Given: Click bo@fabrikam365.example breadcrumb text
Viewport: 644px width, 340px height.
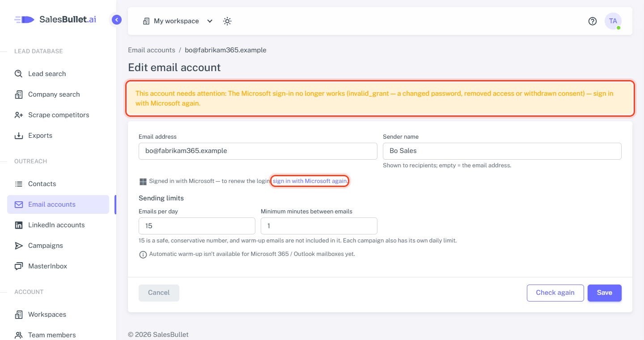Looking at the screenshot, I should click(x=225, y=50).
